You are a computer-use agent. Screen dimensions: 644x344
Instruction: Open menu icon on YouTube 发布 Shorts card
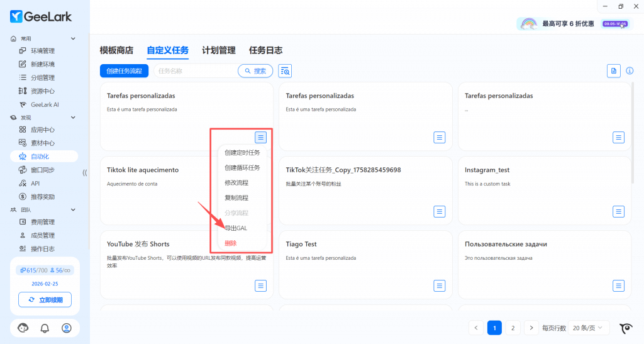[261, 286]
